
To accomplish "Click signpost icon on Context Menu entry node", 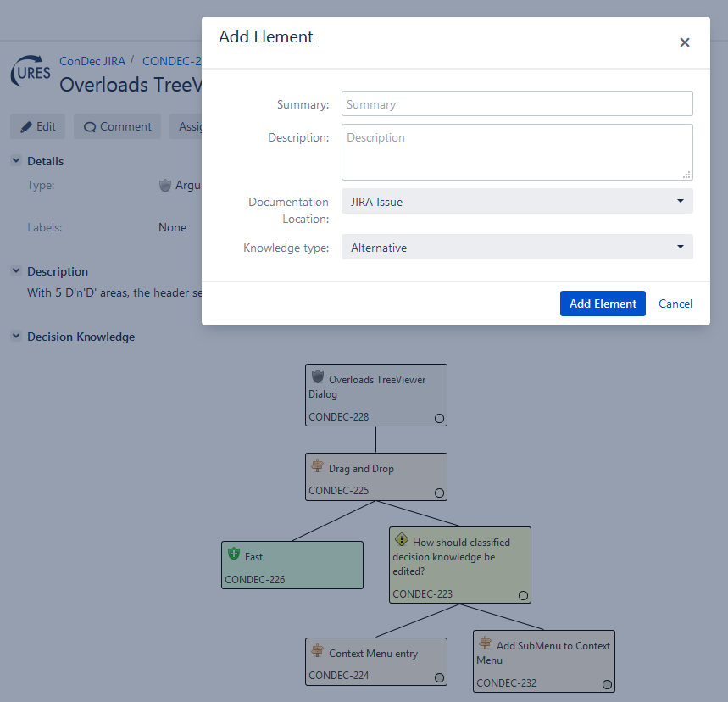I will click(318, 650).
